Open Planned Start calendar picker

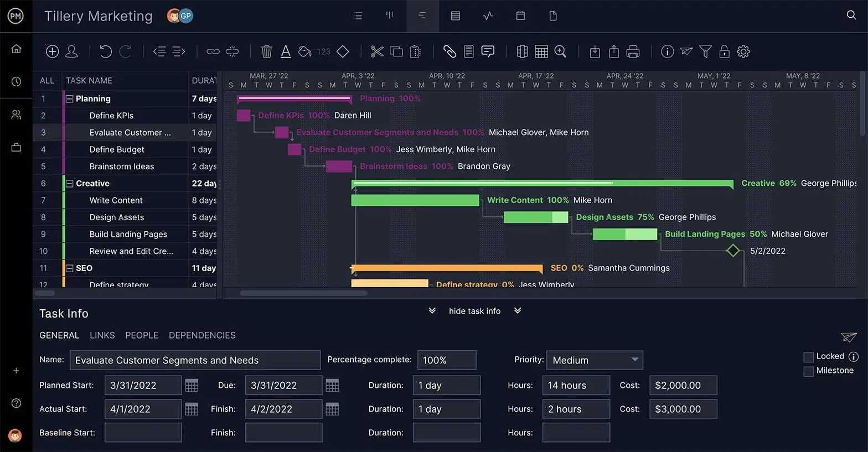point(192,386)
